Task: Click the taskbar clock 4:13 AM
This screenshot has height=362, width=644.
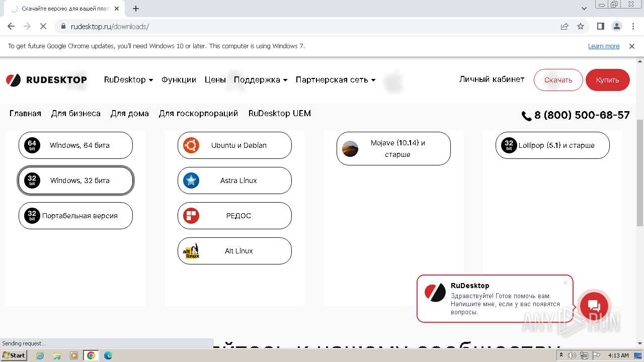Action: 618,355
